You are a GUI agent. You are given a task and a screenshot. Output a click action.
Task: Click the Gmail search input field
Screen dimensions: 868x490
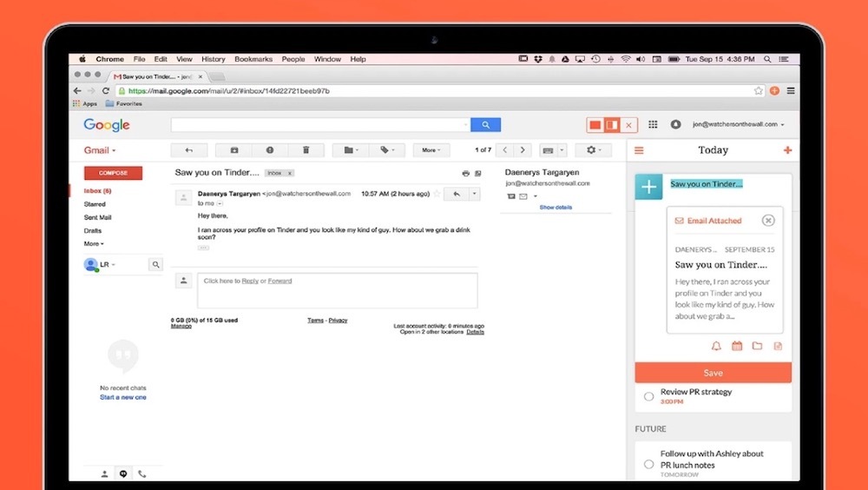point(320,125)
